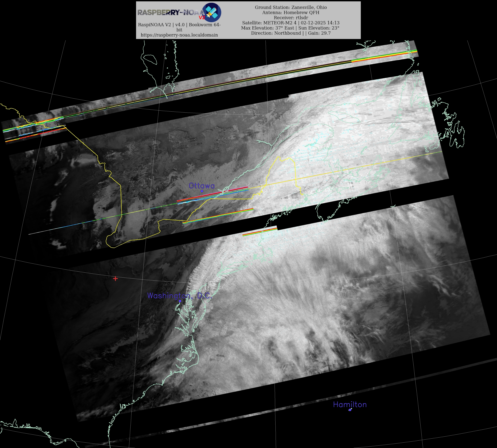Click the blue Ottawa city dot
The height and width of the screenshot is (448, 497).
coord(202,191)
